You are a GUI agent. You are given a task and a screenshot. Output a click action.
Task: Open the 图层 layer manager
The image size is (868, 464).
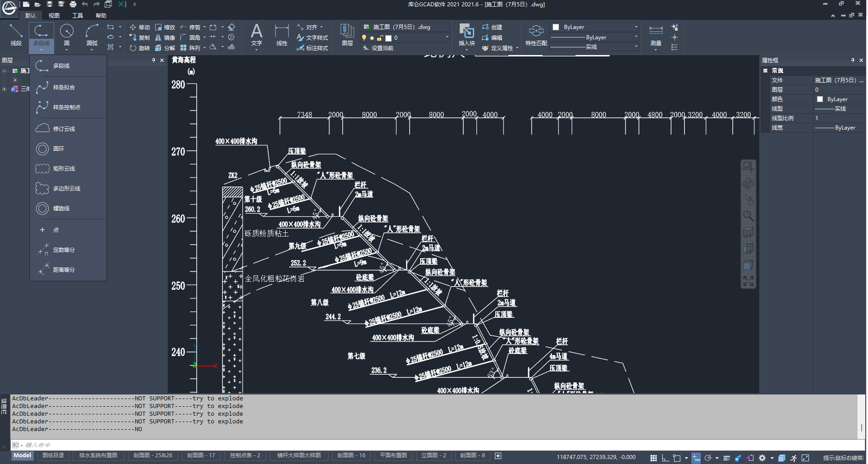[x=347, y=35]
